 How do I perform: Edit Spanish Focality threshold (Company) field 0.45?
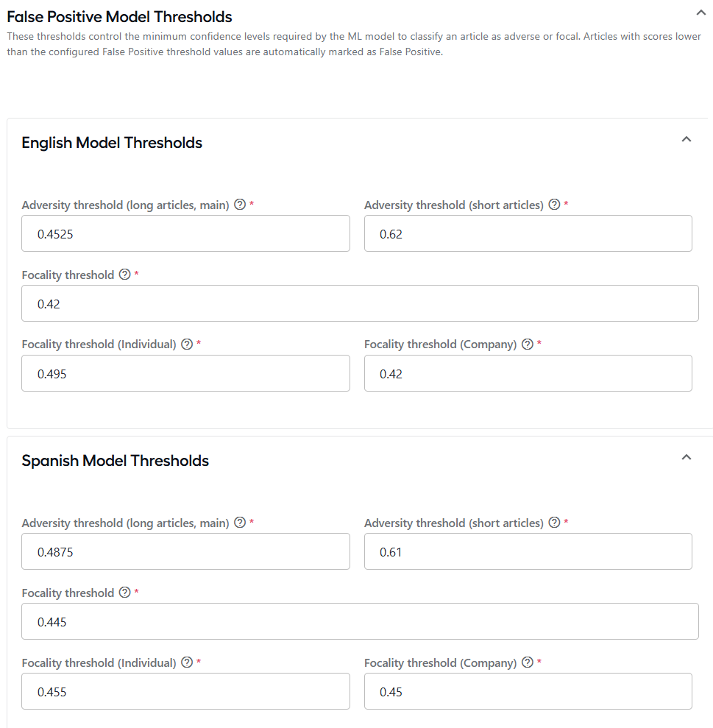[528, 691]
